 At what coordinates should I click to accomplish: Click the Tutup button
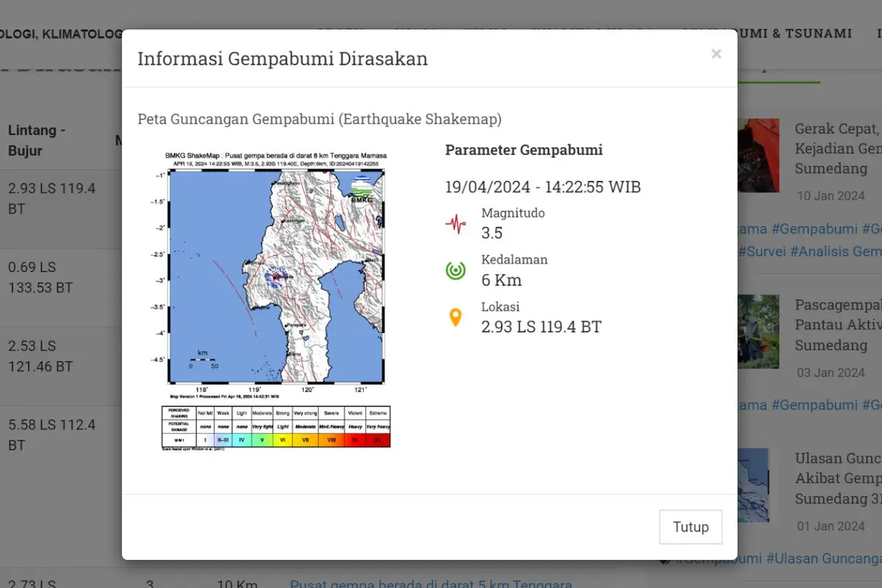[x=691, y=527]
